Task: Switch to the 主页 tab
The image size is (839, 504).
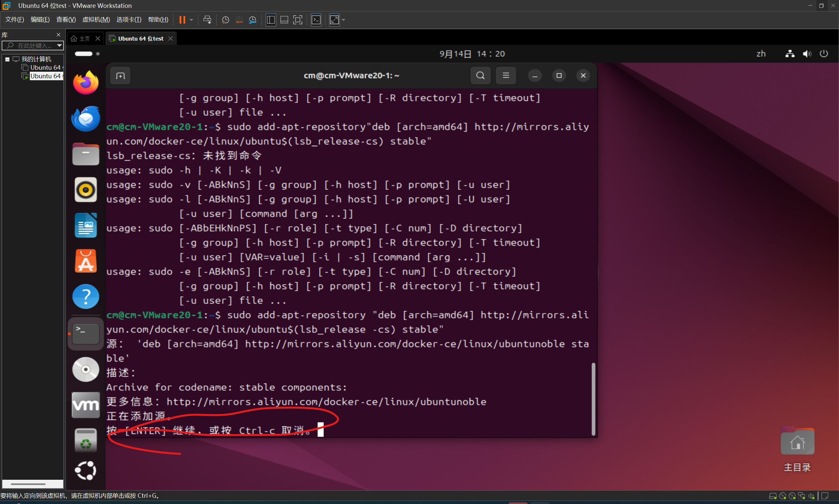Action: (81, 39)
